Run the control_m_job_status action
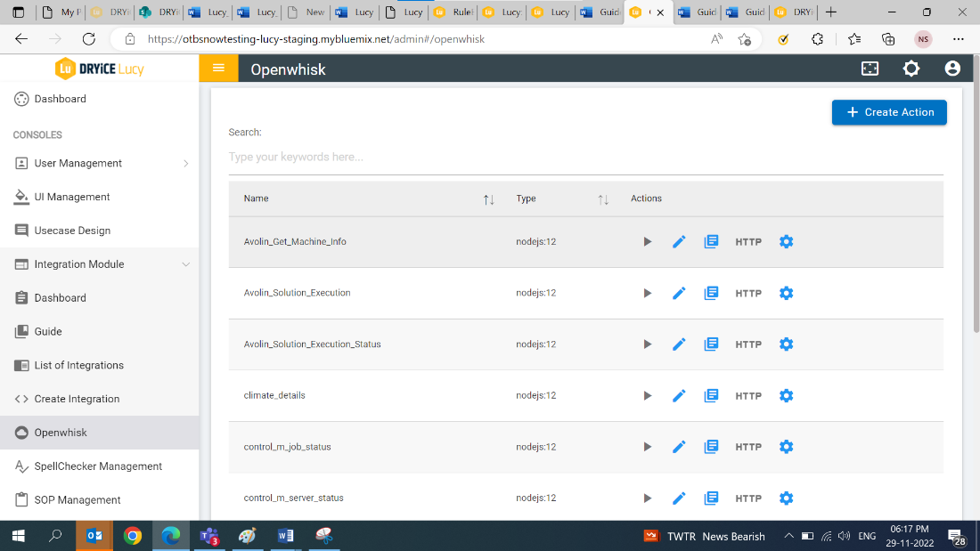Viewport: 980px width, 551px height. pos(648,447)
